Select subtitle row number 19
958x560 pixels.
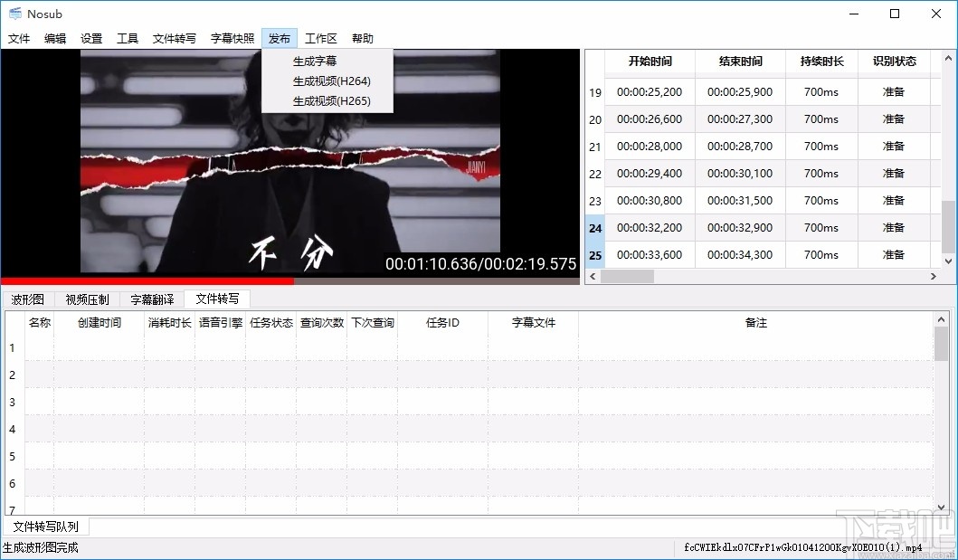(x=595, y=93)
